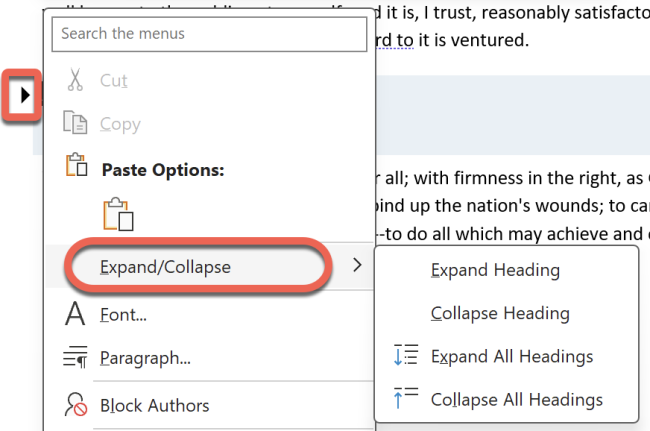
Task: Select the Block Authors menu item
Action: click(x=154, y=405)
